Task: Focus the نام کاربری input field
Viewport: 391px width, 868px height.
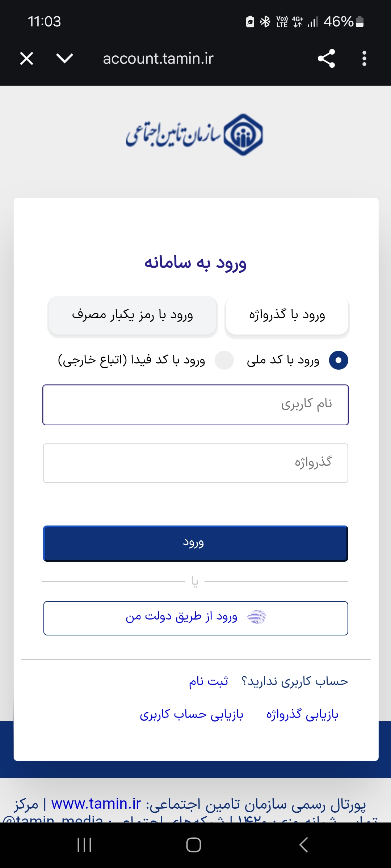Action: (x=195, y=405)
